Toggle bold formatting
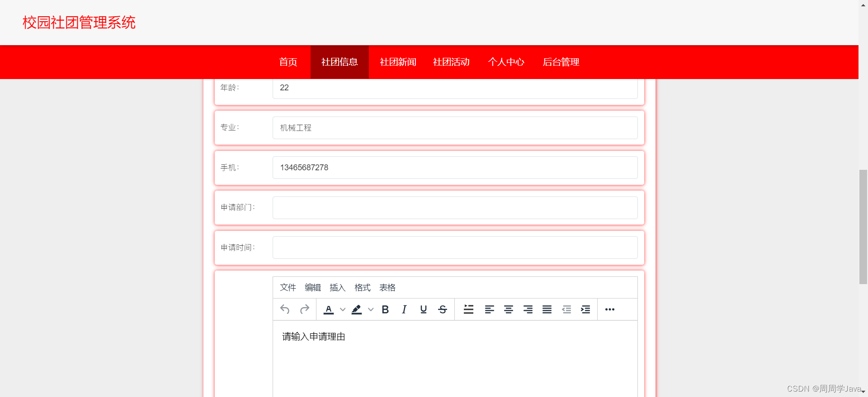The image size is (868, 397). tap(385, 309)
